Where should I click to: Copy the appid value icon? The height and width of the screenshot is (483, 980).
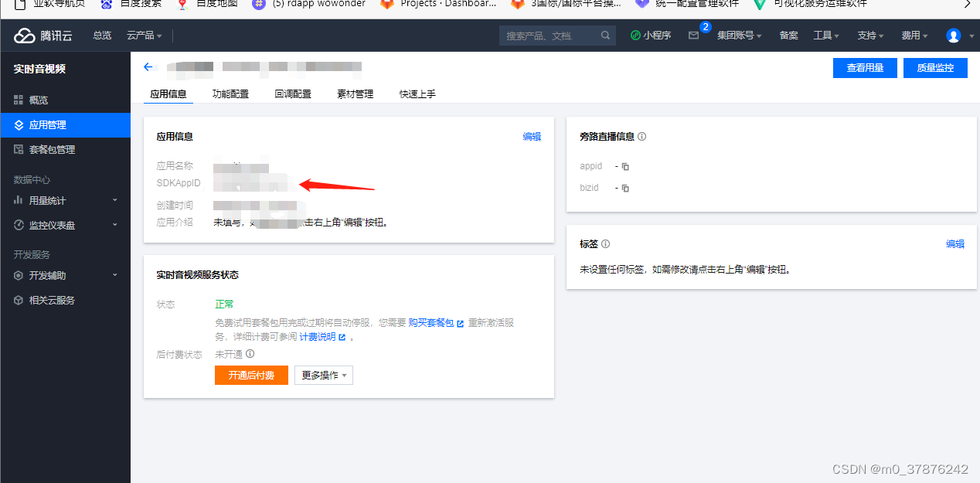click(625, 166)
